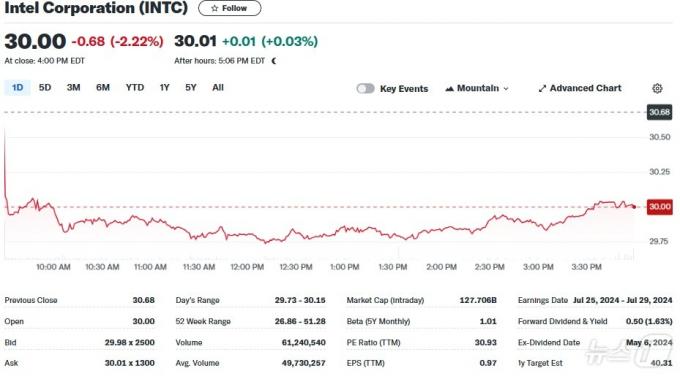Click the after hours price 30.01
This screenshot has width=680, height=376.
[195, 41]
